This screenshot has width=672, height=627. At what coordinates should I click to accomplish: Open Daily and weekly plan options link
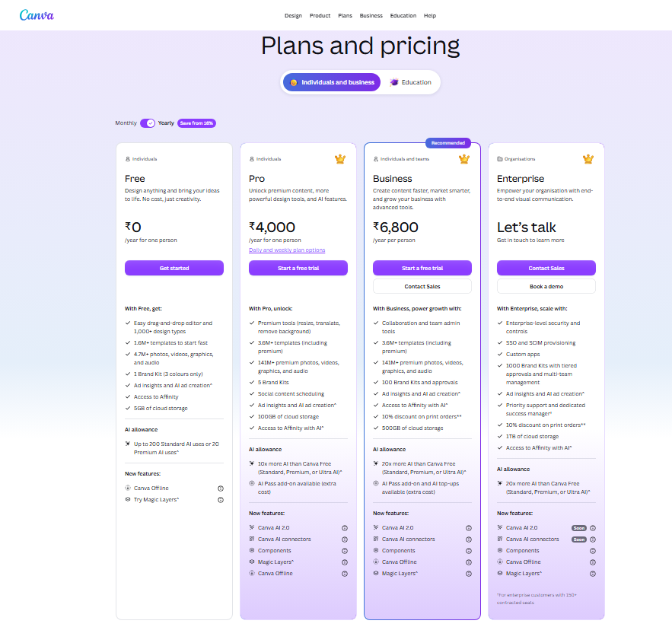(x=287, y=250)
